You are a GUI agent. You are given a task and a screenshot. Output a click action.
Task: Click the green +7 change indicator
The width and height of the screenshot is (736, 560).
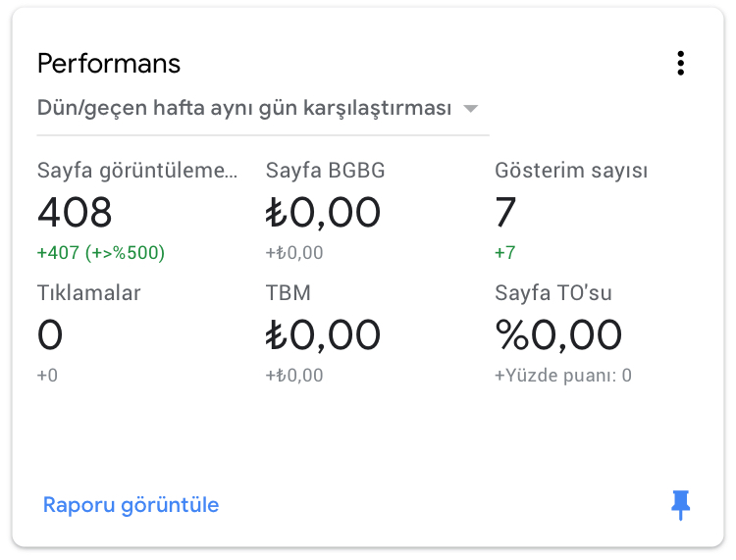[x=505, y=253]
